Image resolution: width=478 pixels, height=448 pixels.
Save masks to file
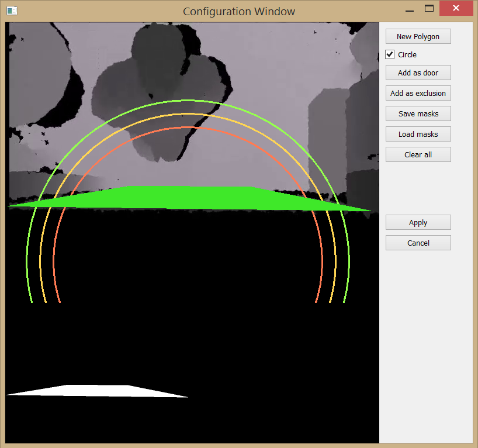418,113
